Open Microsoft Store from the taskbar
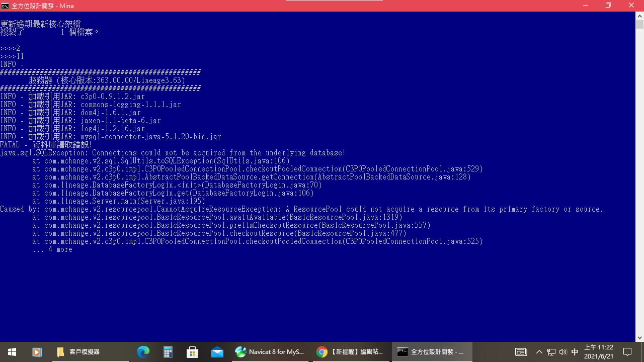 [193, 352]
